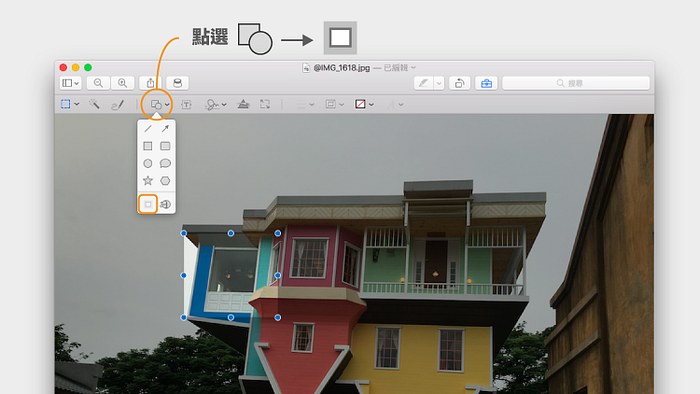Image resolution: width=700 pixels, height=394 pixels.
Task: Toggle the Markup toolbox button
Action: [x=486, y=83]
